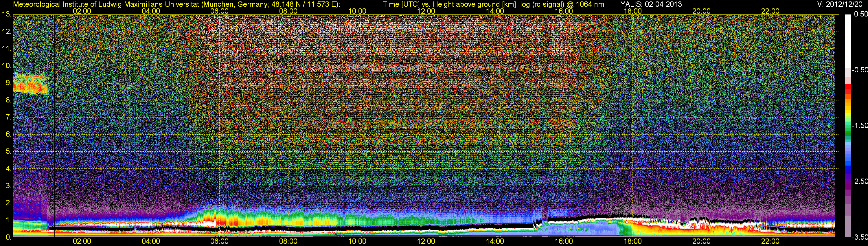This screenshot has width=868, height=246.
Task: Click the 06:00 label on top time axis
Action: tap(219, 11)
